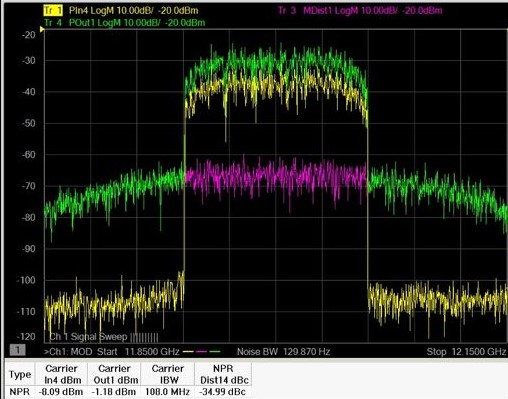Click the trace color legend dashes

tap(202, 352)
